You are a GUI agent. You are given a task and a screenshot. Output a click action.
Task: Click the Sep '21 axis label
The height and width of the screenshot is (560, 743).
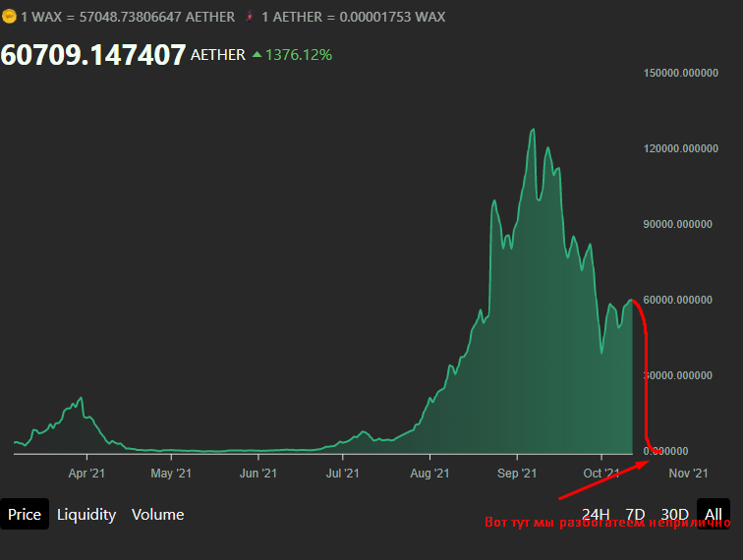click(517, 474)
